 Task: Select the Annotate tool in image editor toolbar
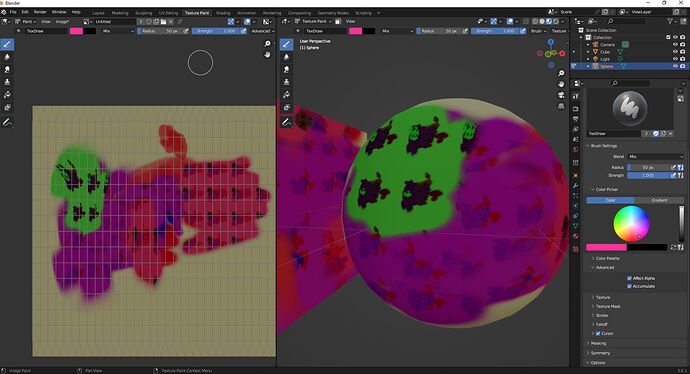[x=7, y=122]
